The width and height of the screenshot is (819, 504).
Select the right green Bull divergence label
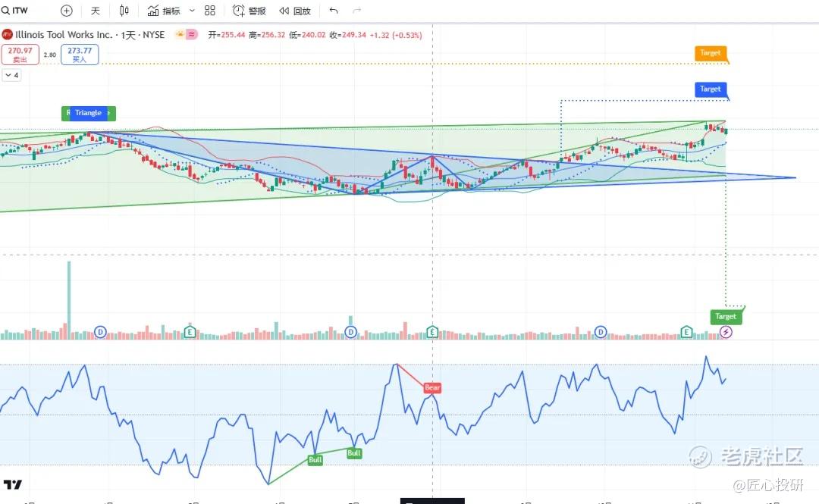[x=354, y=452]
